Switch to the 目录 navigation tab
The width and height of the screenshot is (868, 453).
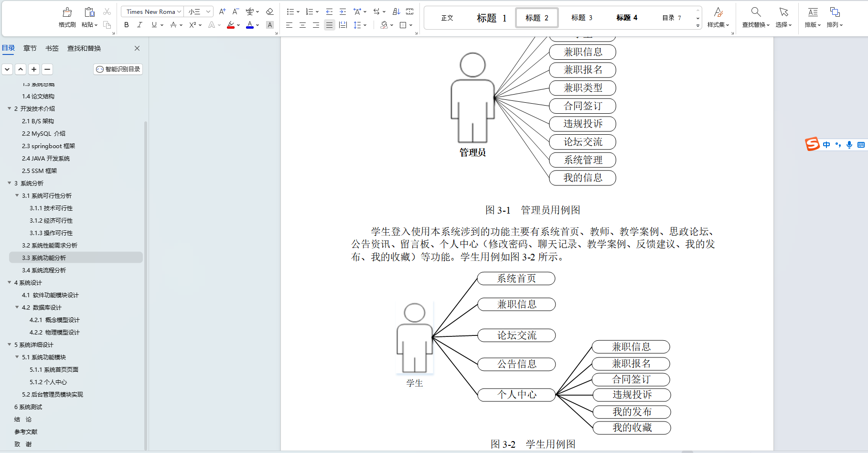pyautogui.click(x=9, y=48)
